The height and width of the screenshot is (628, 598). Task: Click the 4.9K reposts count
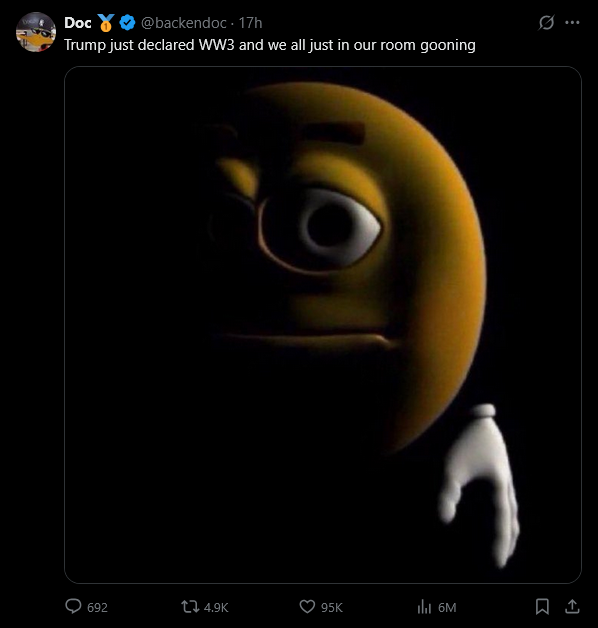click(216, 608)
